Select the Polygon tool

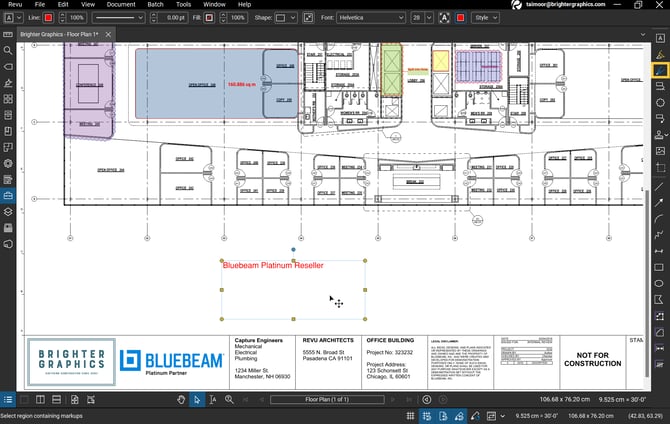click(x=659, y=299)
